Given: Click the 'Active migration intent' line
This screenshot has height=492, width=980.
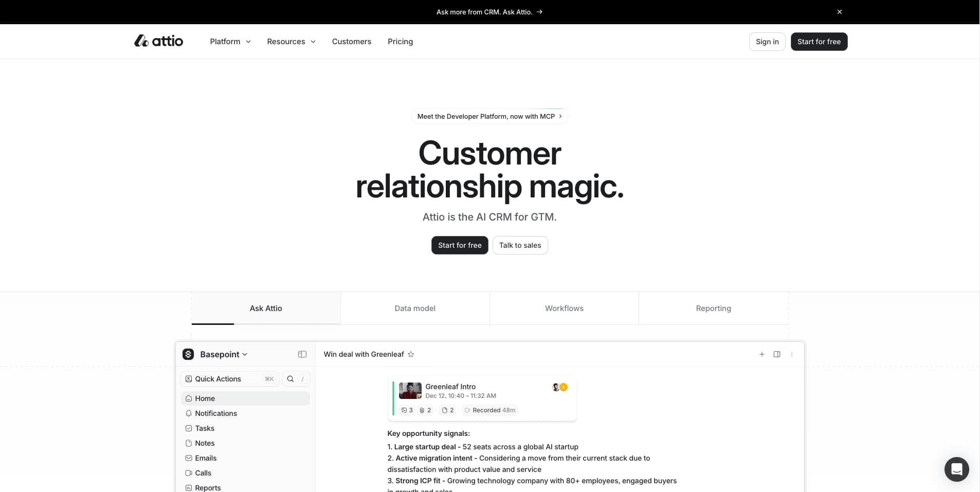Looking at the screenshot, I should pos(518,464).
